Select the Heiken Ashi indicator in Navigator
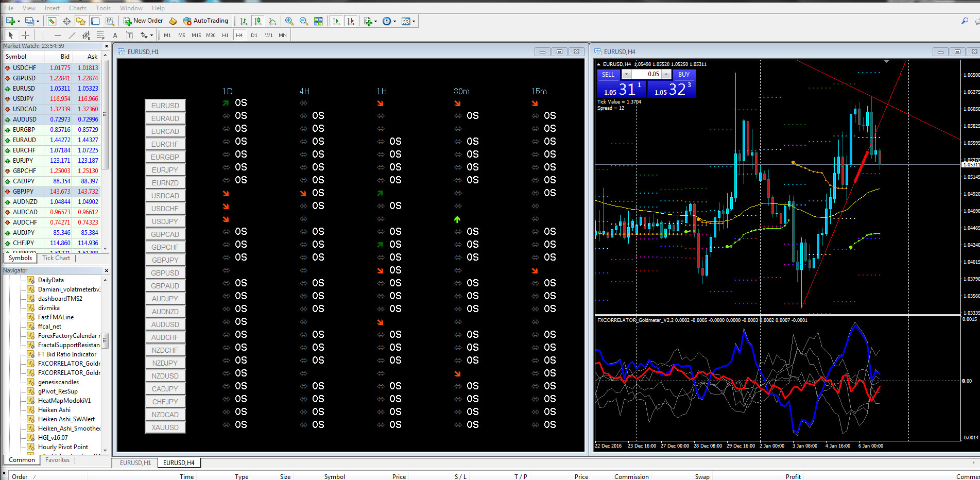 pos(54,410)
